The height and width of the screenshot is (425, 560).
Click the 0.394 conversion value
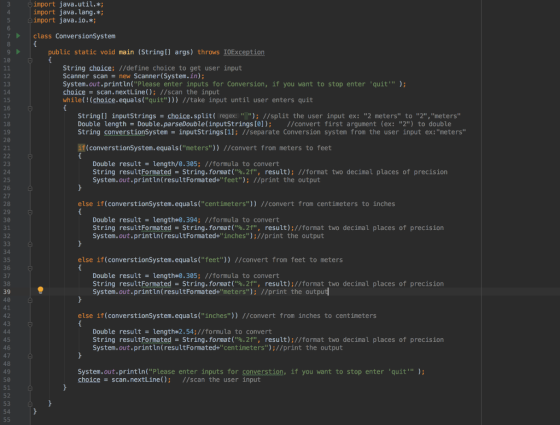[x=188, y=220]
